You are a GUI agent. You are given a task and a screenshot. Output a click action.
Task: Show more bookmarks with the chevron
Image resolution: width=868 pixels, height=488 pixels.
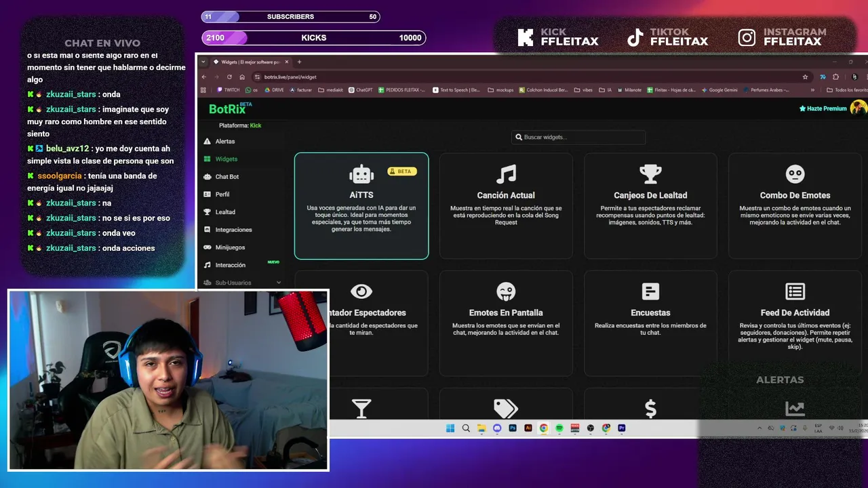(x=813, y=89)
